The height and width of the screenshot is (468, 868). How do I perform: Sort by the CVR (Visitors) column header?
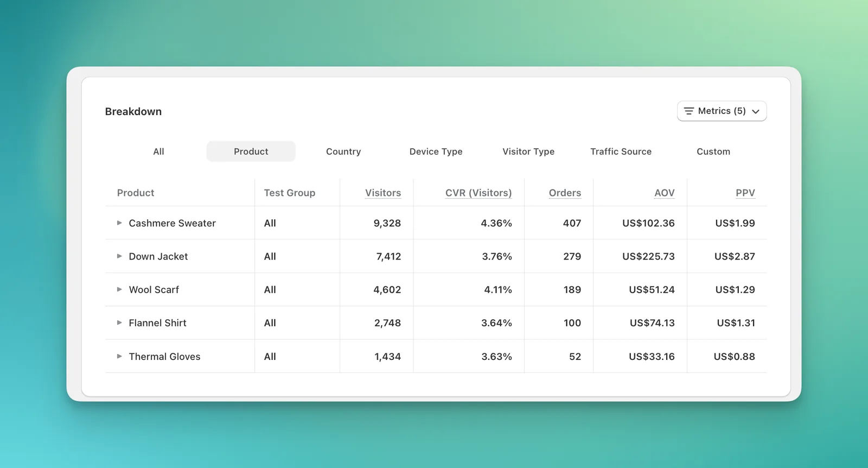coord(478,193)
